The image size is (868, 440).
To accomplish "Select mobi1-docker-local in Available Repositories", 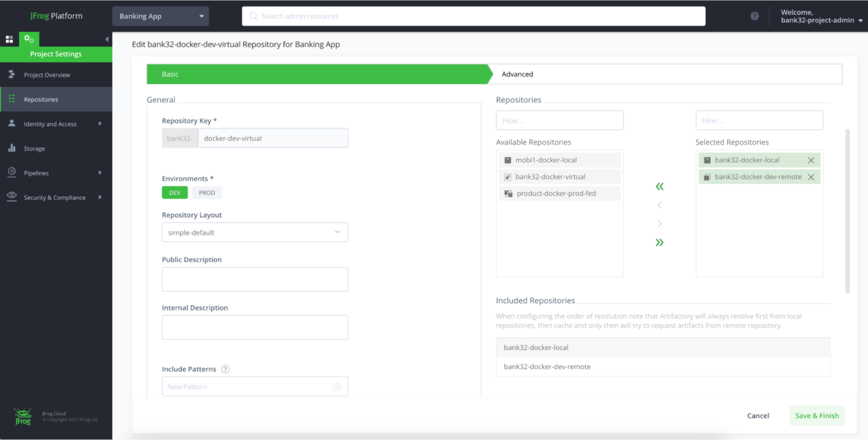I will click(x=559, y=159).
